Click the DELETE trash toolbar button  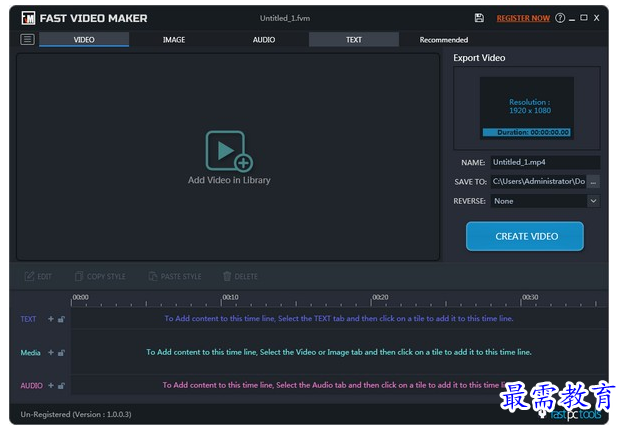point(240,276)
